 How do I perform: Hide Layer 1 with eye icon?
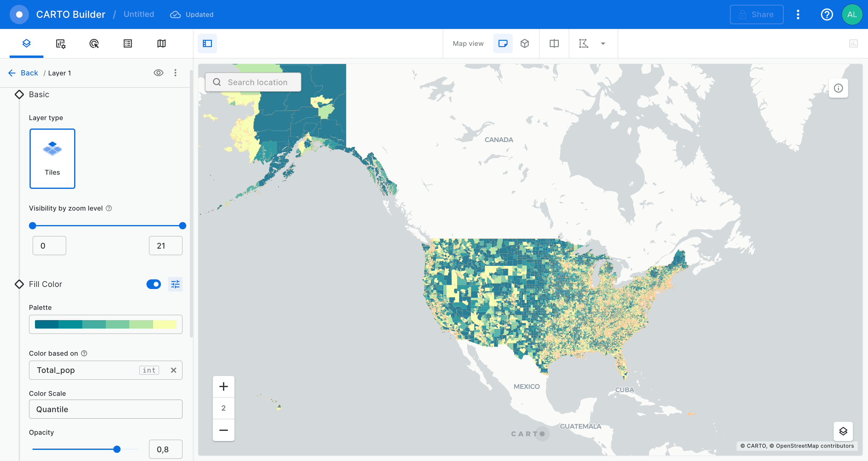coord(158,73)
